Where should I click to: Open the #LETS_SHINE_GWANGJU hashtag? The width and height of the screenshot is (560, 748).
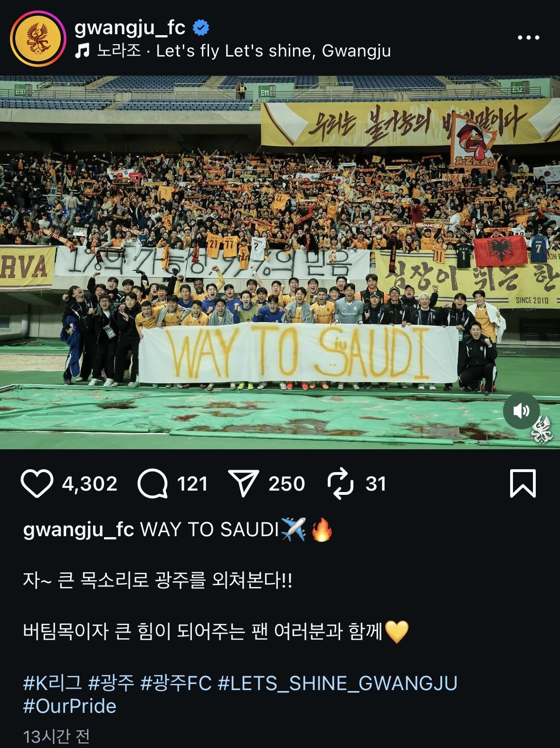pyautogui.click(x=338, y=683)
